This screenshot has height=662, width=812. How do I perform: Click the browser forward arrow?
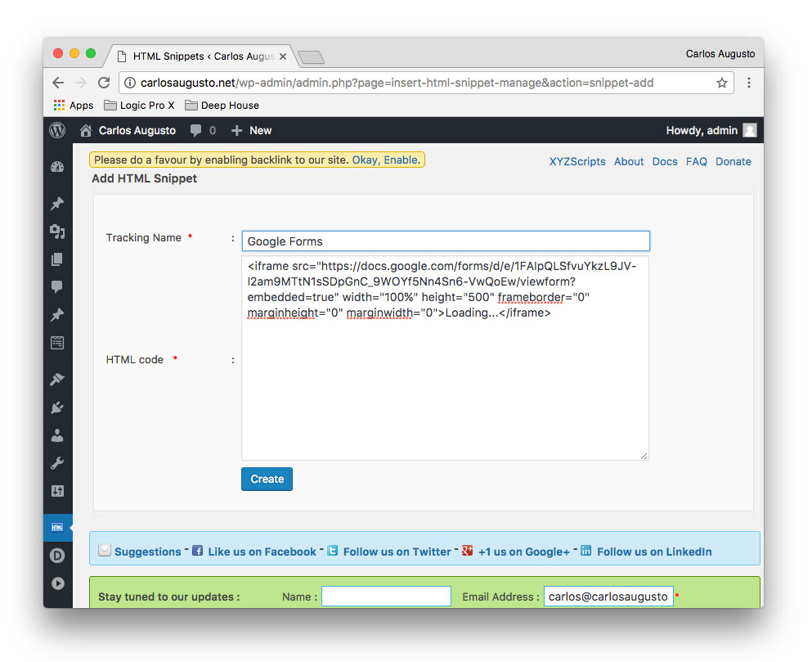click(x=81, y=83)
